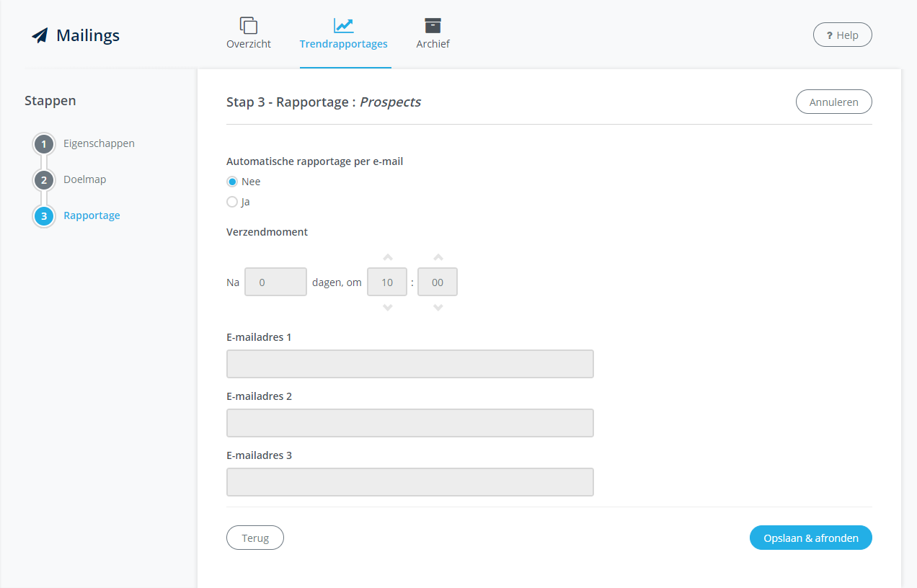Click the up arrow above the minutes field
917x588 pixels.
(x=437, y=257)
